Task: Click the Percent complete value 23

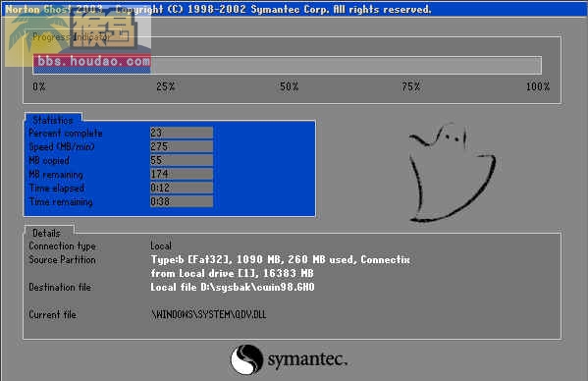Action: coord(182,133)
